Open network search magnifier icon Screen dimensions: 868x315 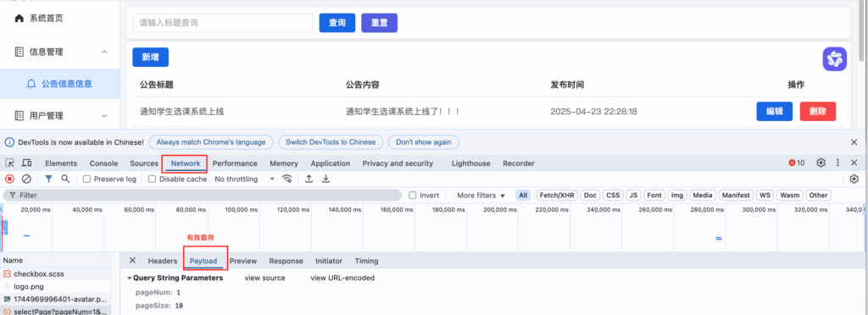(65, 179)
